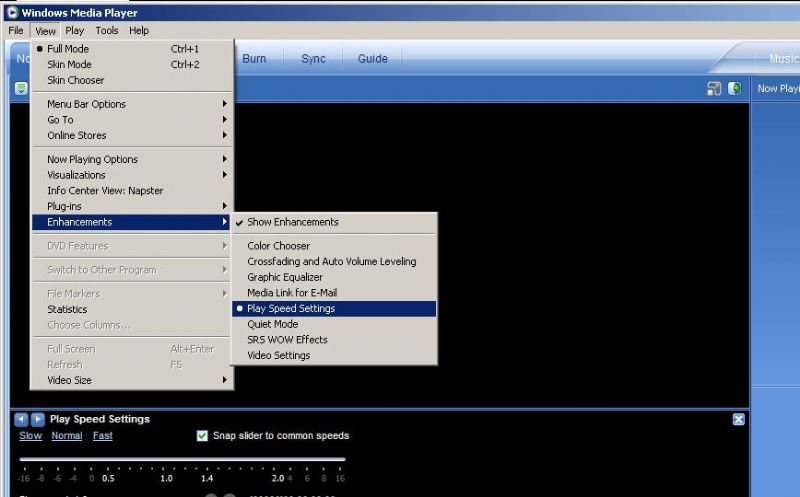Click the 2.0 mark on the speed scale
Screen dimensions: 800x497
point(278,479)
